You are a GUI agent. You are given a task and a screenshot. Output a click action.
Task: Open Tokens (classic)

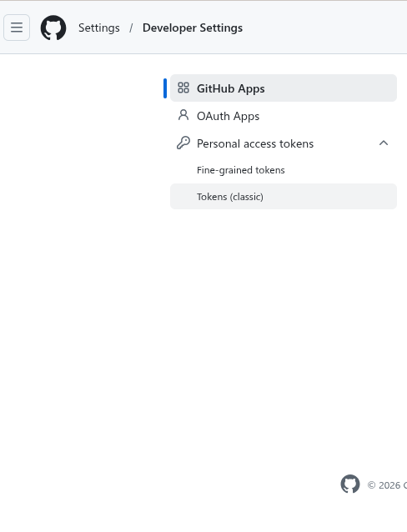coord(230,197)
